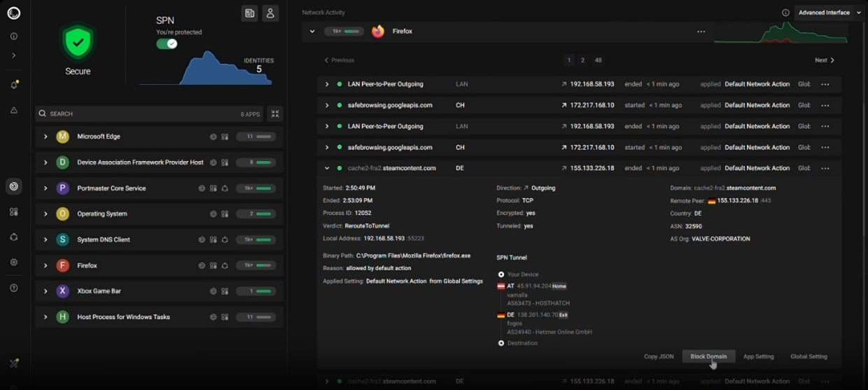
Task: Open the SPN page icon in sidebar
Action: coord(13,237)
